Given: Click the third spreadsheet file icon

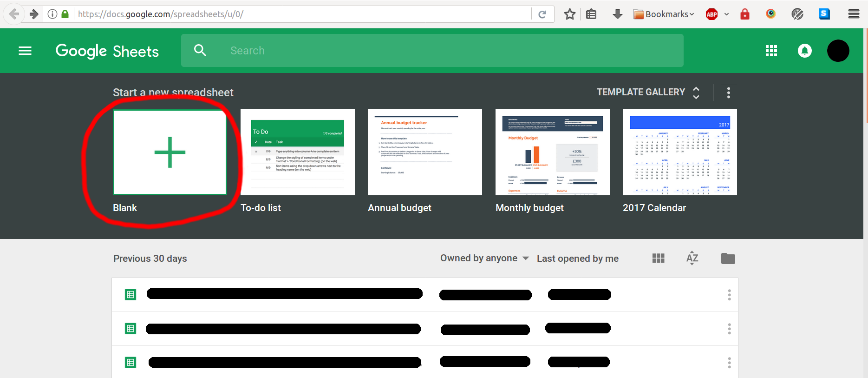Looking at the screenshot, I should tap(131, 362).
